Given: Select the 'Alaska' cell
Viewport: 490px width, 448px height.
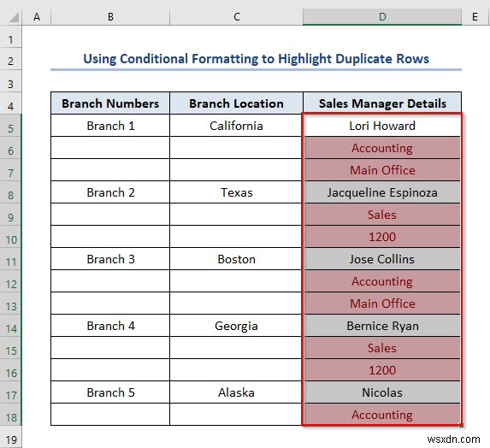Looking at the screenshot, I should point(237,392).
